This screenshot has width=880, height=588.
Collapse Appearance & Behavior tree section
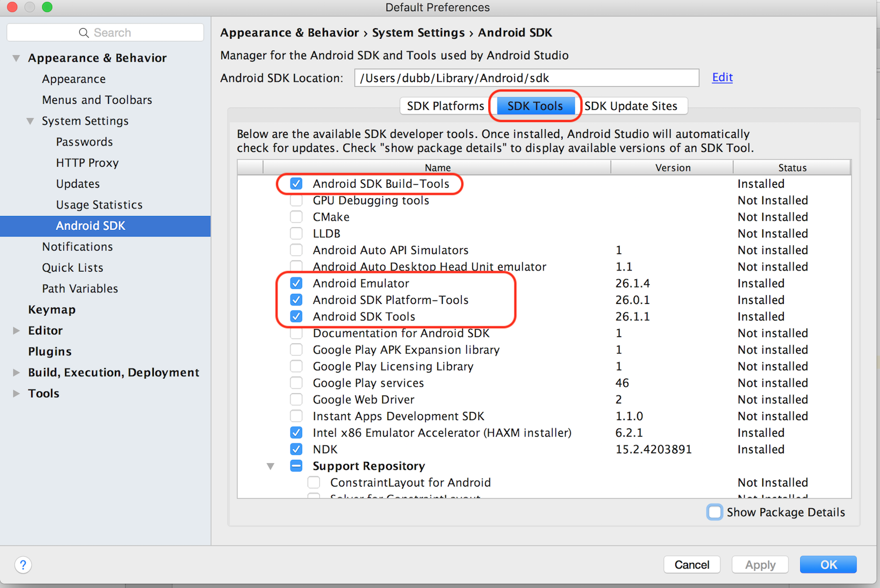[x=16, y=58]
